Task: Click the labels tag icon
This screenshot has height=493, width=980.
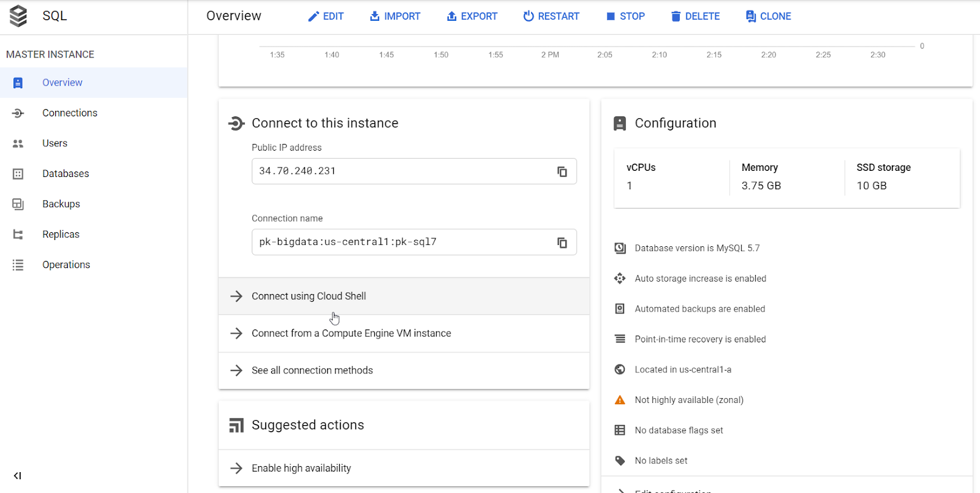Action: tap(620, 461)
